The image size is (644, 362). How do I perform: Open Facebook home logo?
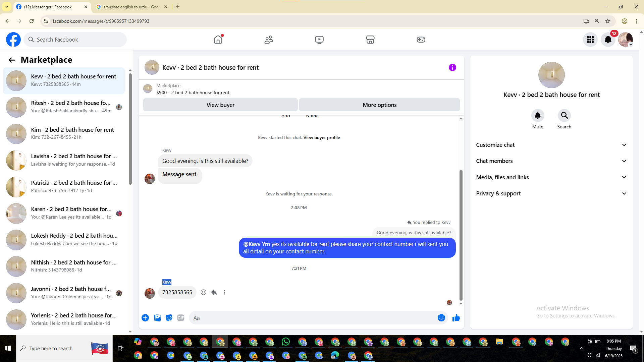[x=13, y=40]
